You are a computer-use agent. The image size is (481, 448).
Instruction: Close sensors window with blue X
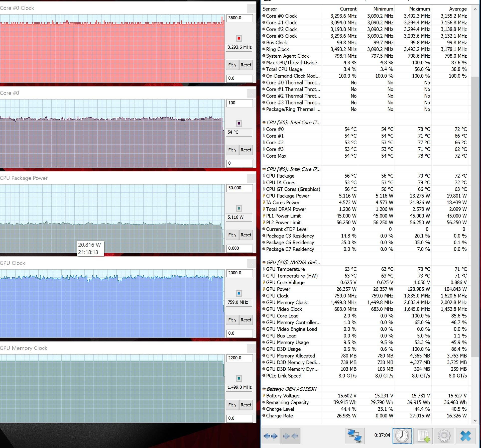(465, 436)
